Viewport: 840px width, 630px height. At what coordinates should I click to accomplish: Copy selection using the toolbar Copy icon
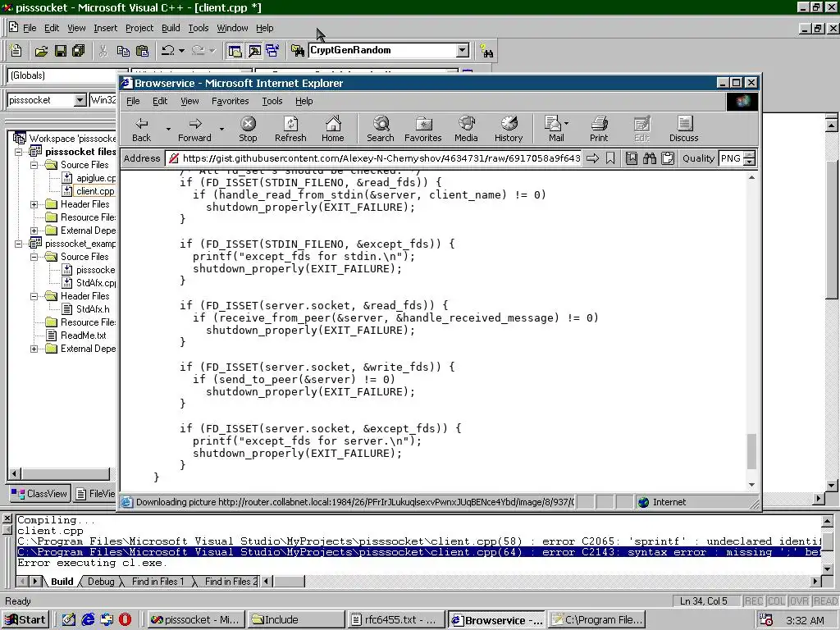coord(123,51)
